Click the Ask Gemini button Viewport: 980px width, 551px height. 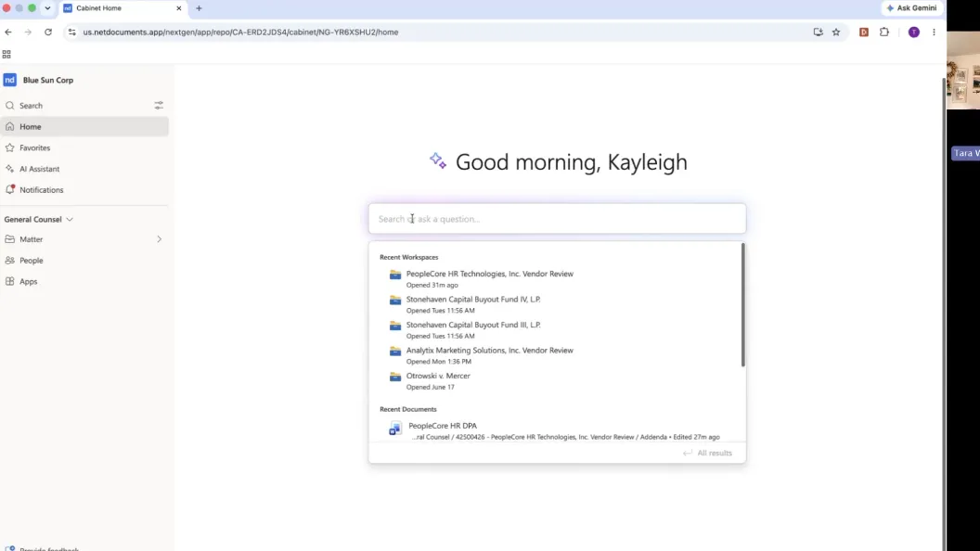[912, 8]
